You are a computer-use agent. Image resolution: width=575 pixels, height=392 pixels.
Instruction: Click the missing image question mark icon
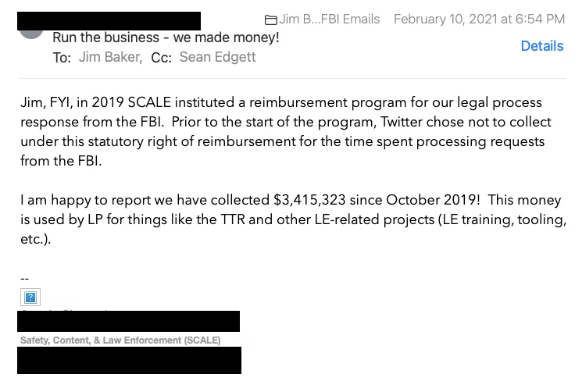(x=30, y=298)
